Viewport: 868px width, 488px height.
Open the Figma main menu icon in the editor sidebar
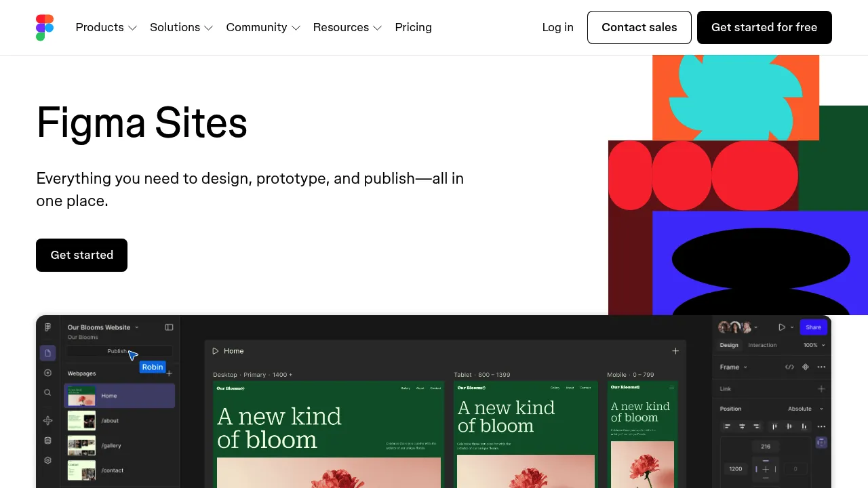pos(47,327)
